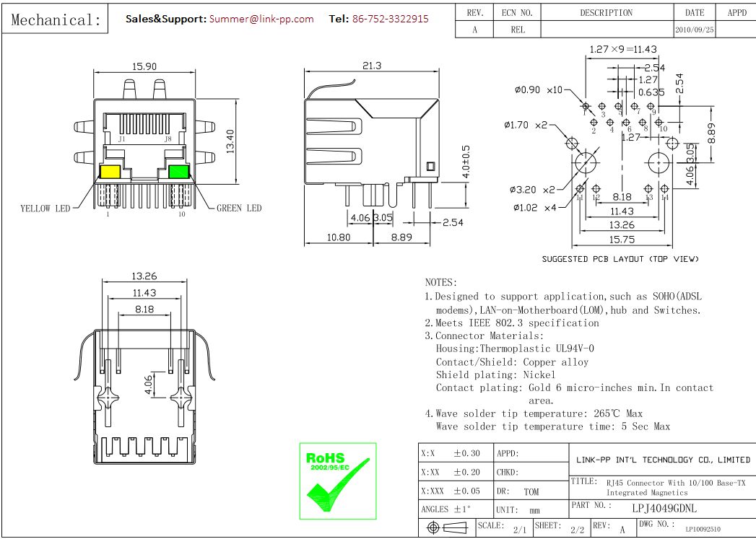Click the DESCRIPTION column header
Screen dimensions: 756x539
pyautogui.click(x=607, y=13)
